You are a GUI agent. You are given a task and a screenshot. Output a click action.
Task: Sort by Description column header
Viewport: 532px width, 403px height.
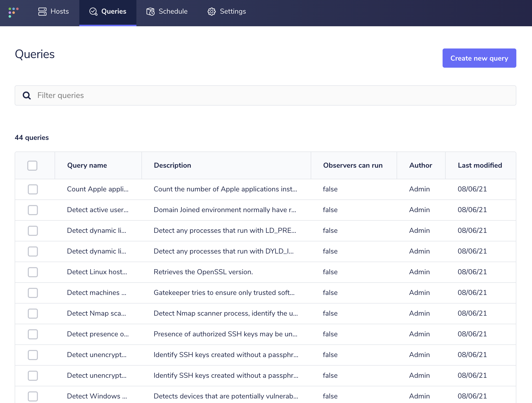(x=173, y=165)
